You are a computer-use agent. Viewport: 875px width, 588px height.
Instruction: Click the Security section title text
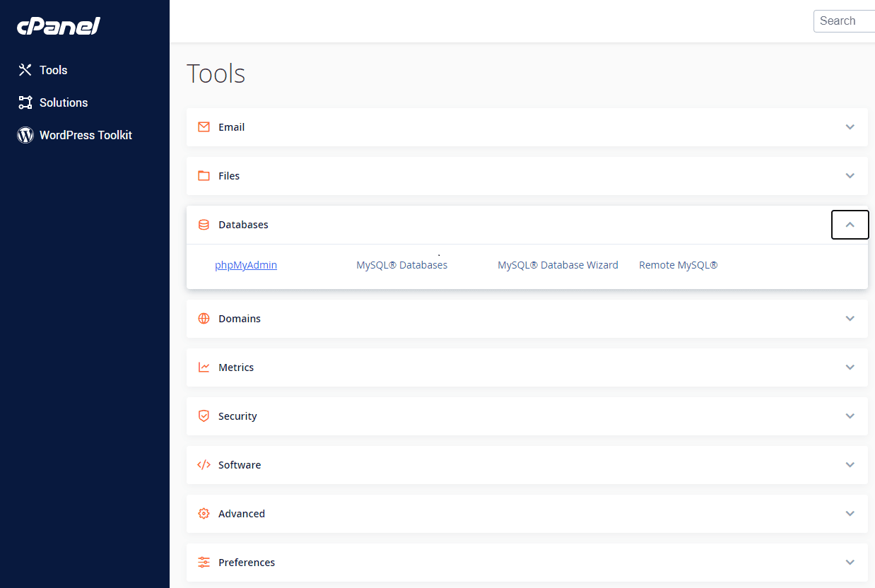[x=237, y=416]
